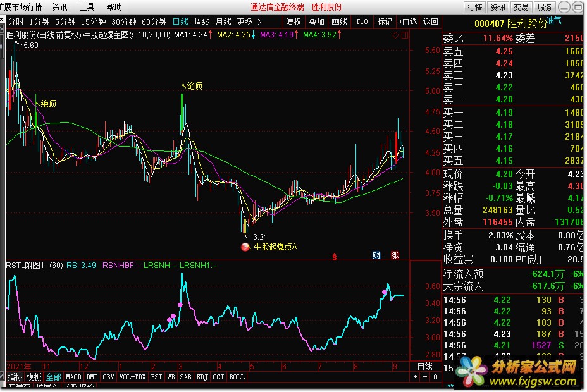Switch sub-chart to SAR indicator
The height and width of the screenshot is (392, 587).
coord(186,377)
